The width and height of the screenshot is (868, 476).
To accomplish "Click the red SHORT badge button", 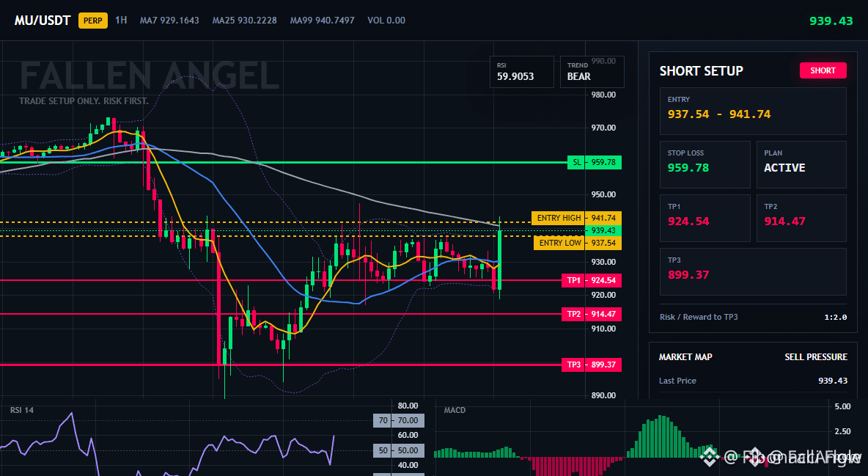I will 823,70.
